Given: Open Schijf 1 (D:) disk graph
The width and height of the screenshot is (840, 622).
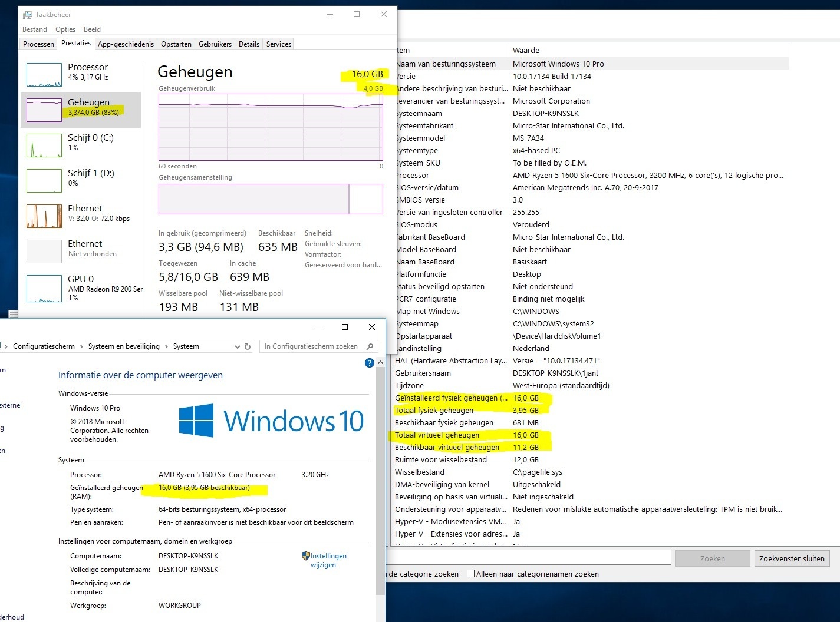Looking at the screenshot, I should (44, 181).
